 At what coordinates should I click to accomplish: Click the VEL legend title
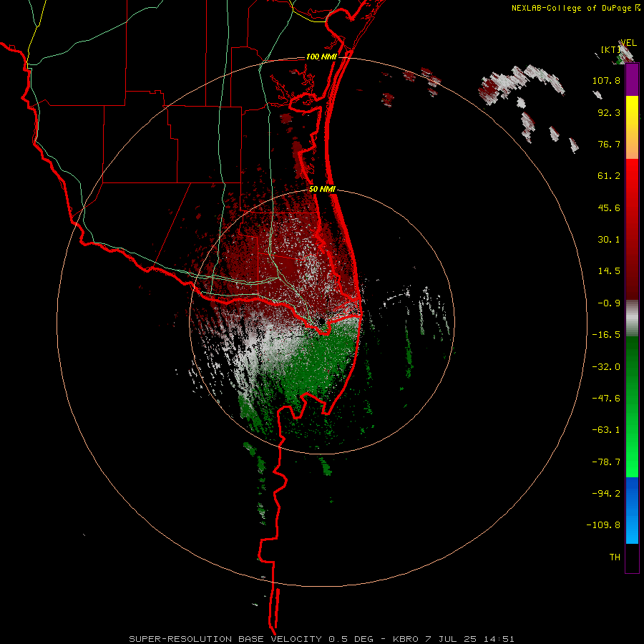tap(628, 43)
